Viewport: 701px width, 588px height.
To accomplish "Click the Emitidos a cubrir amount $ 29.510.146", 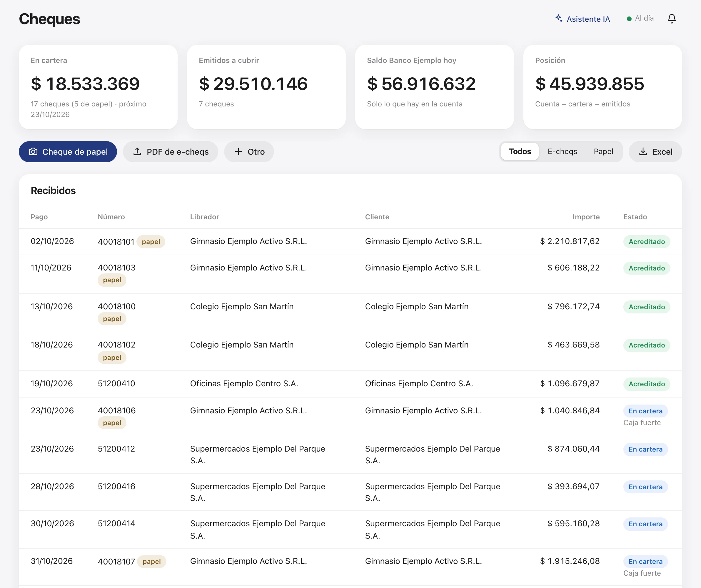I will point(253,84).
